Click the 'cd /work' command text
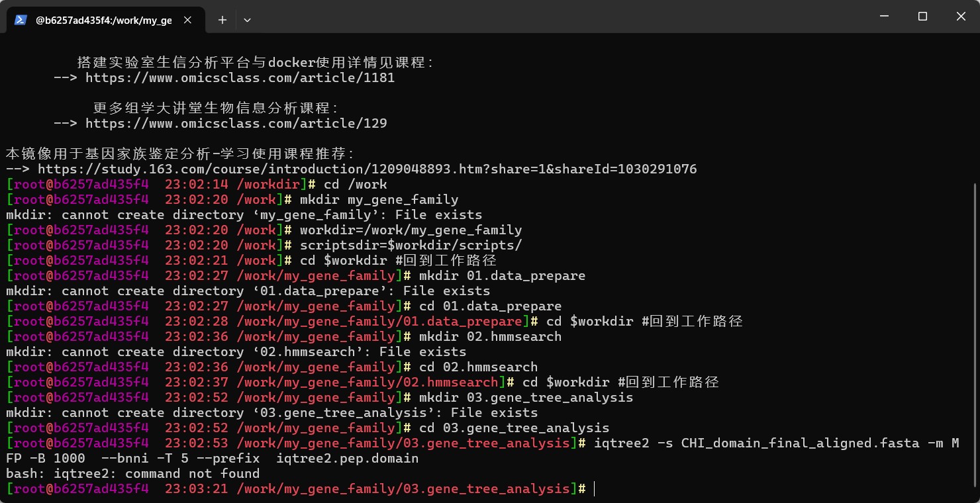Screen dimensions: 980x503 pos(359,184)
